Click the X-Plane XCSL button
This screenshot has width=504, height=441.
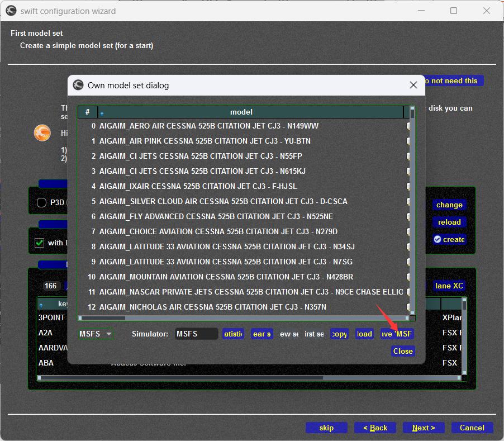point(449,286)
